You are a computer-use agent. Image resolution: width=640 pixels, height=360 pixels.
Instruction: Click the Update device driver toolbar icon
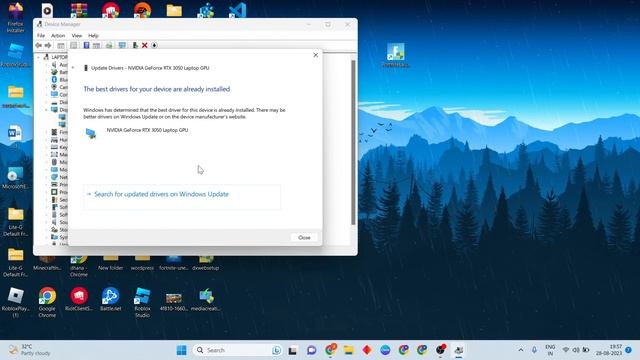tap(135, 45)
